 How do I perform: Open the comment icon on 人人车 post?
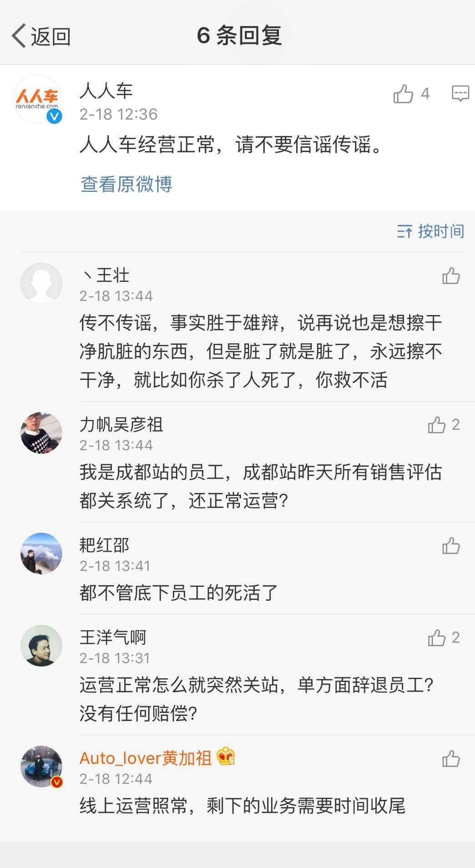tap(460, 93)
